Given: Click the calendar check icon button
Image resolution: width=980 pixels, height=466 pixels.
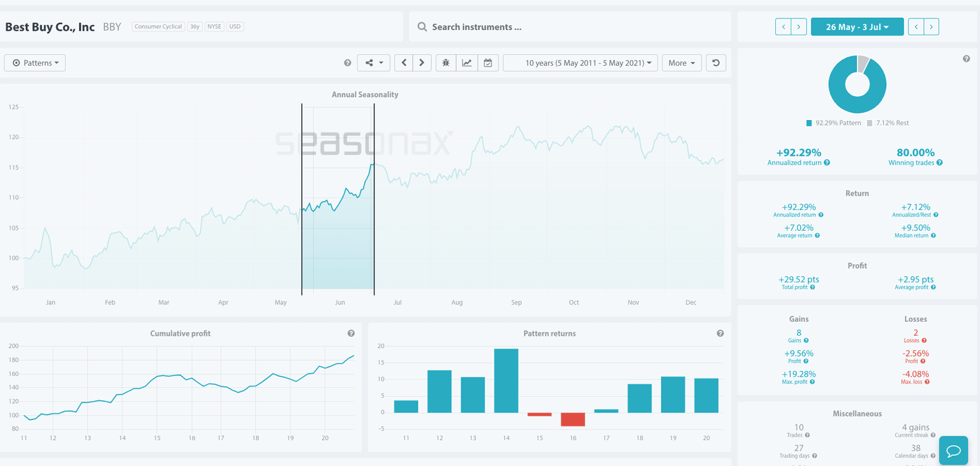Looking at the screenshot, I should (x=487, y=63).
